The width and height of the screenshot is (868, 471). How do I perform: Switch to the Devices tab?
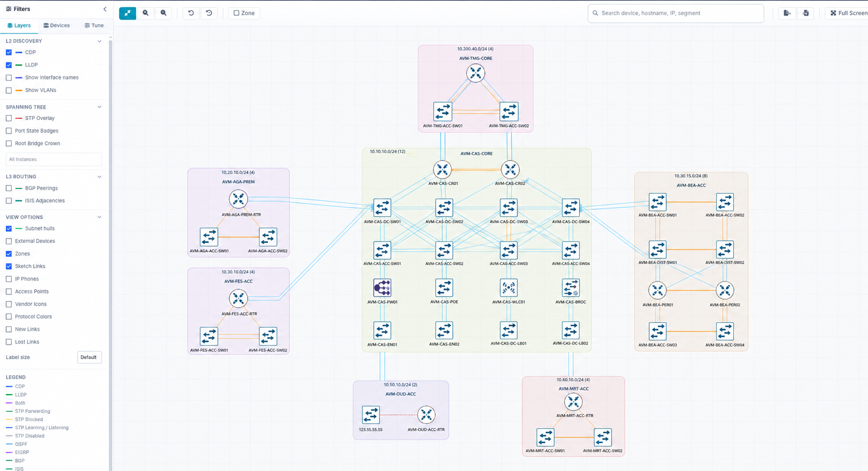[57, 25]
